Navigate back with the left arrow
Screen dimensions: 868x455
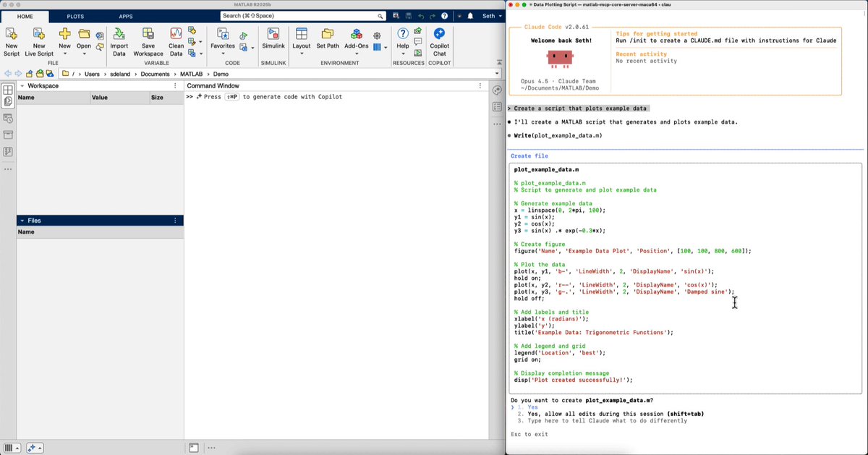tap(7, 74)
